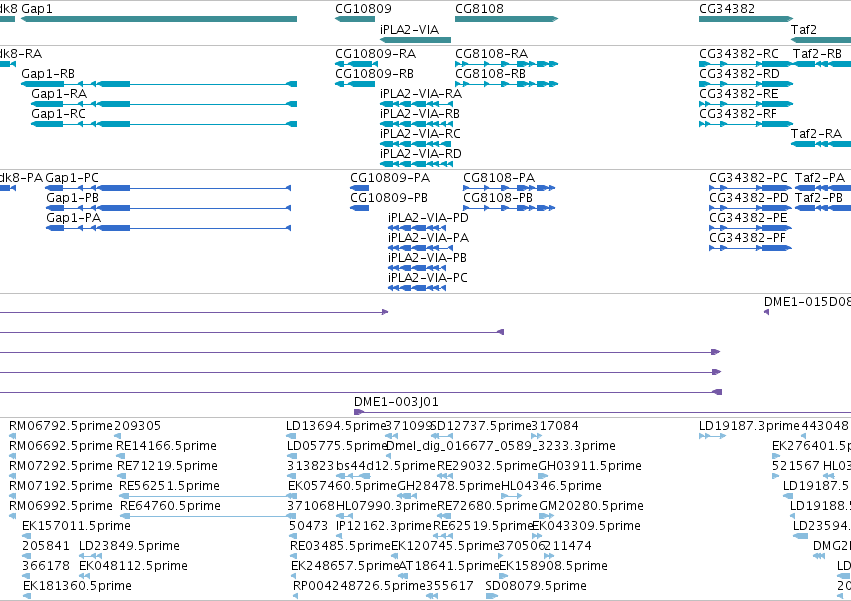Click protein label CG34382-PD
The image size is (851, 601).
(x=749, y=198)
